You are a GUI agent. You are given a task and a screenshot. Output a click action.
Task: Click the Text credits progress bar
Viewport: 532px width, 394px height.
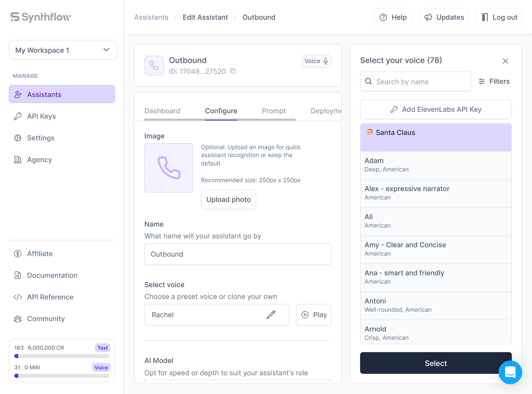pos(62,356)
